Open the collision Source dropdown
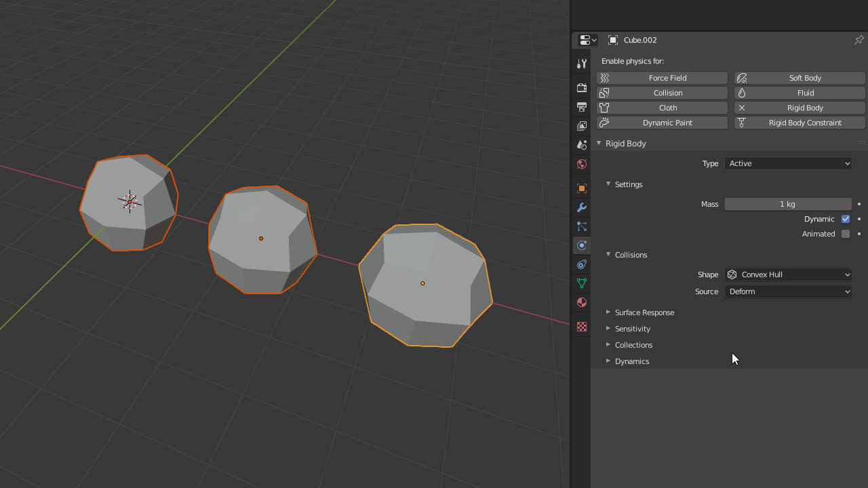The height and width of the screenshot is (488, 868). pos(788,291)
